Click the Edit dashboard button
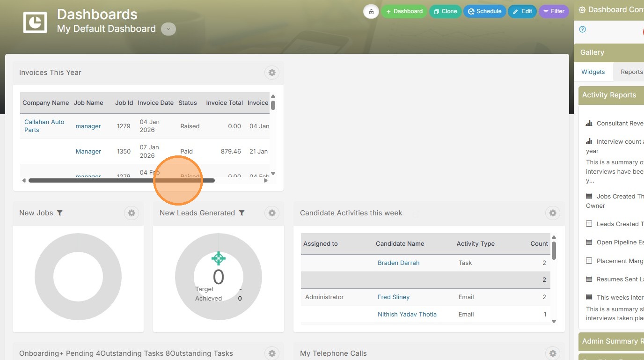Image resolution: width=644 pixels, height=360 pixels. point(522,11)
